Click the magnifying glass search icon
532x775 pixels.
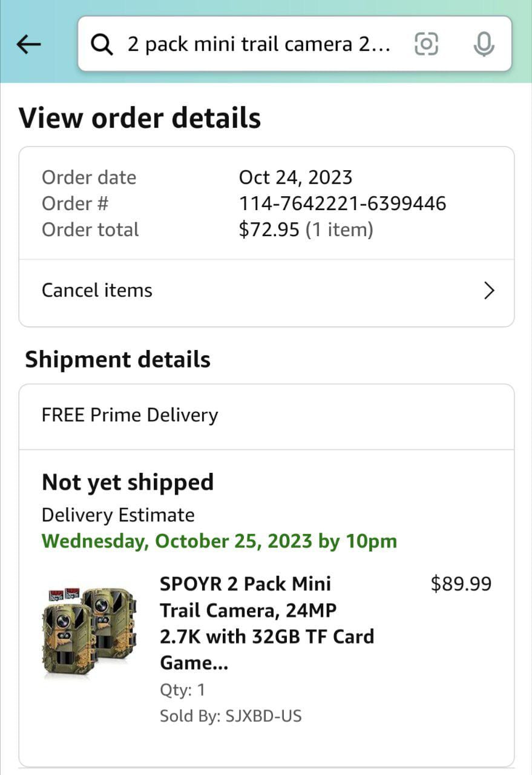(x=102, y=44)
